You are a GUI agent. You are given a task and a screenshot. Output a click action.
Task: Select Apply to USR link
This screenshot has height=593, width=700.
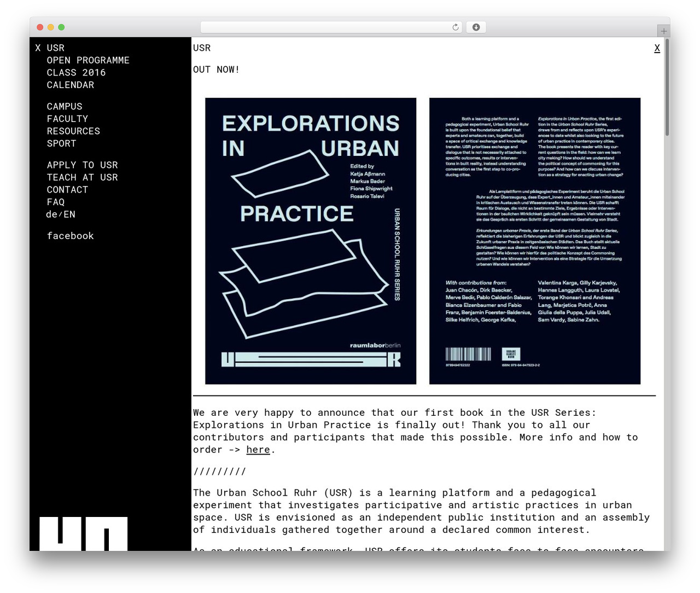(x=82, y=165)
